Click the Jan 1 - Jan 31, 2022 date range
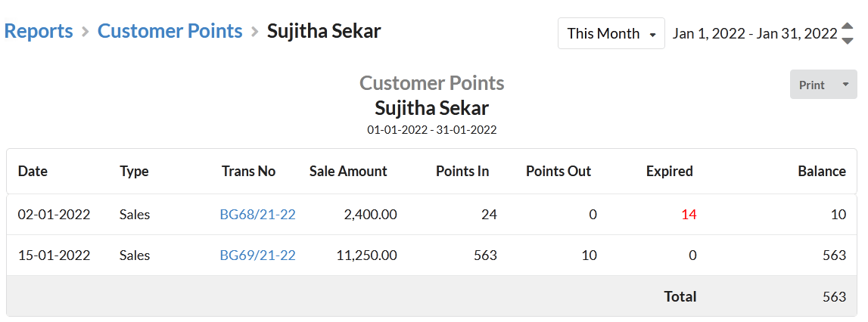 tap(754, 33)
